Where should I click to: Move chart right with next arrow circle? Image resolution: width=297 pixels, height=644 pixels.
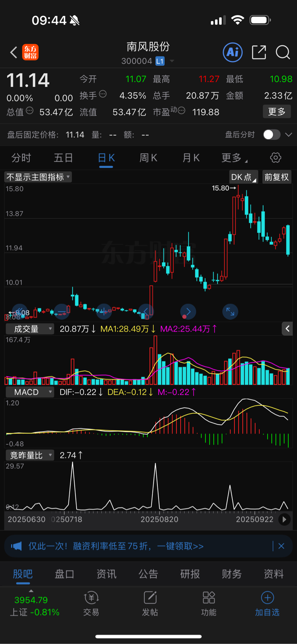pos(188,311)
